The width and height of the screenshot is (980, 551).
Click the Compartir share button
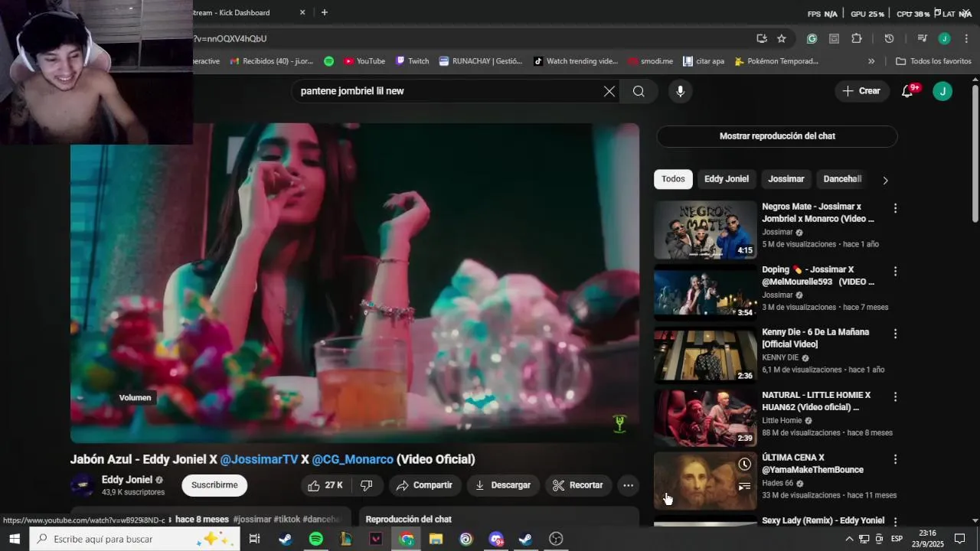pyautogui.click(x=424, y=485)
